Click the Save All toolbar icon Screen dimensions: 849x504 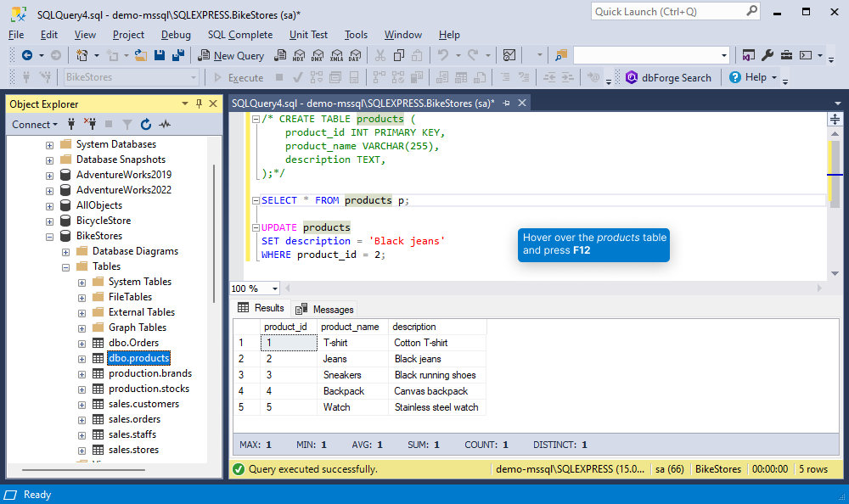coord(179,54)
